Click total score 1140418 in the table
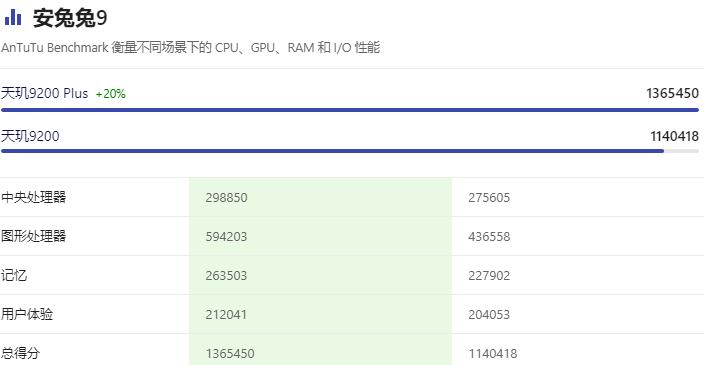Screen dimensions: 704x365 point(493,354)
